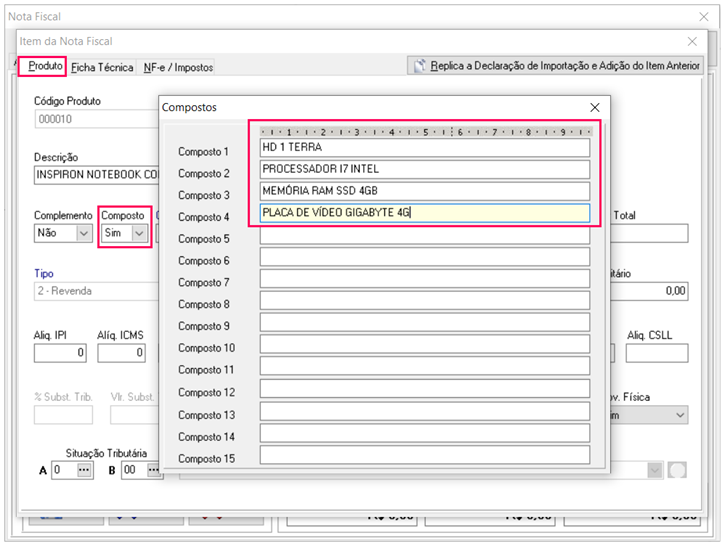This screenshot has width=725, height=546.
Task: Close the Compostos dialog
Action: (594, 107)
